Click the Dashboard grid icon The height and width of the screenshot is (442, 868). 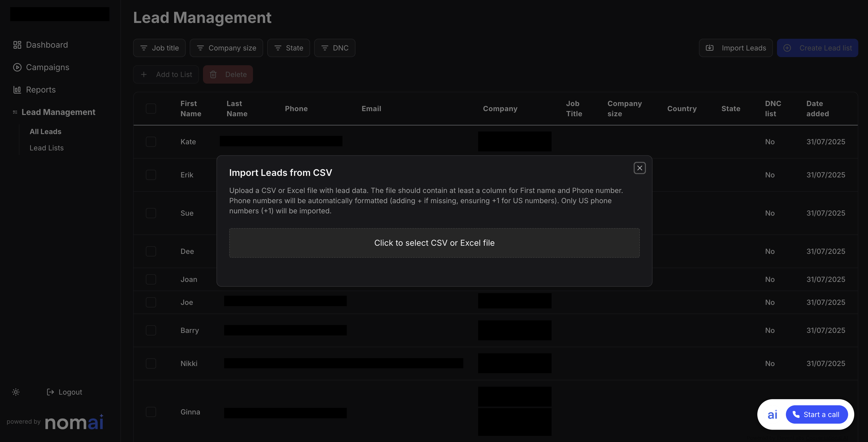coord(17,45)
